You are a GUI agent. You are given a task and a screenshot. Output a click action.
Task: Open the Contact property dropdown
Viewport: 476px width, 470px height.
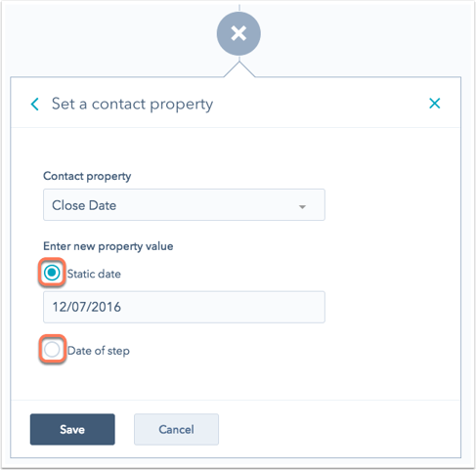[x=184, y=205]
